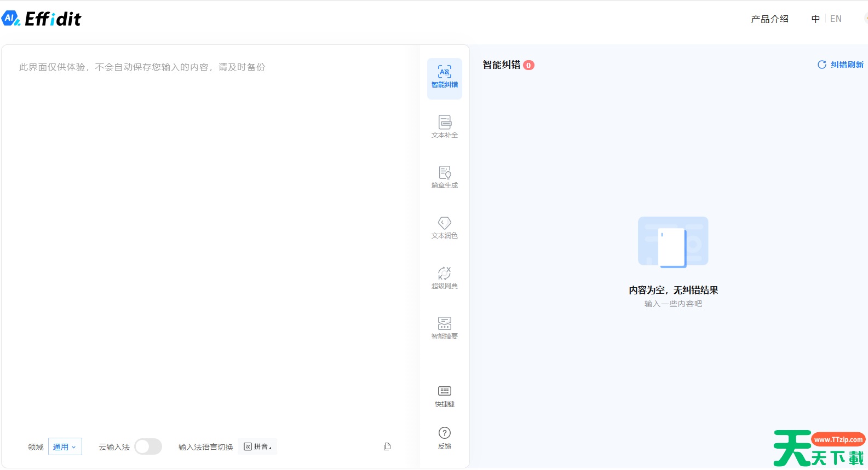Switch interface language to EN
This screenshot has width=868, height=470.
[836, 19]
